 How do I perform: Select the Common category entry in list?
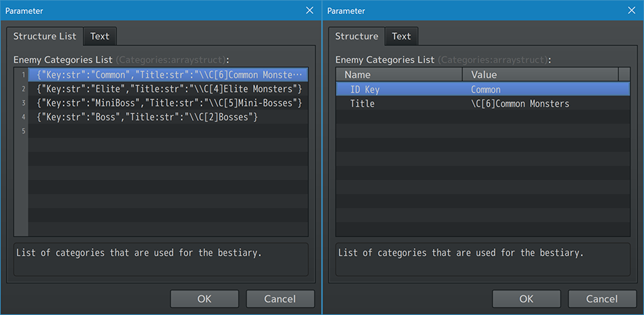click(x=169, y=75)
